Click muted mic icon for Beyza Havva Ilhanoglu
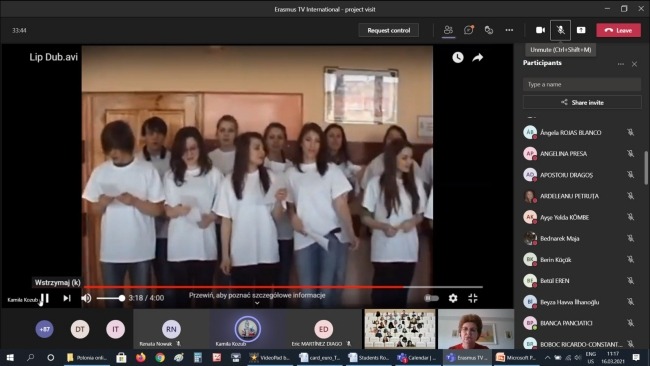The image size is (650, 366). click(630, 302)
